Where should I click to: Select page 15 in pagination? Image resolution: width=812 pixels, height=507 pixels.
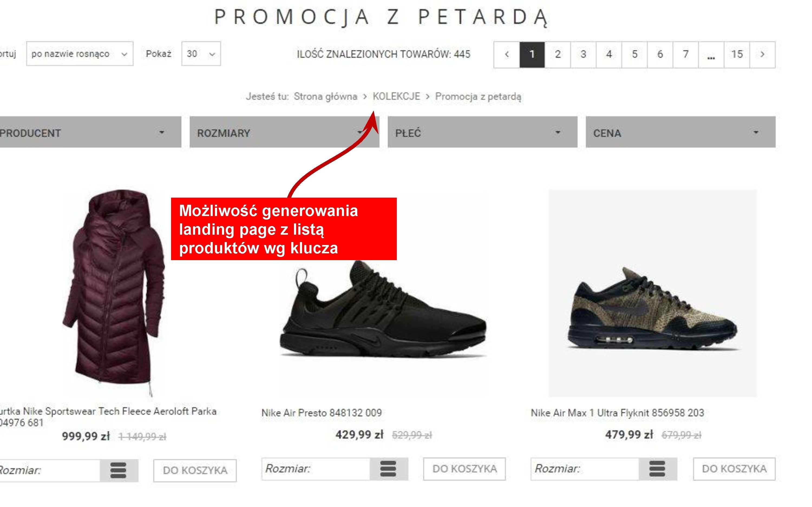click(x=737, y=54)
